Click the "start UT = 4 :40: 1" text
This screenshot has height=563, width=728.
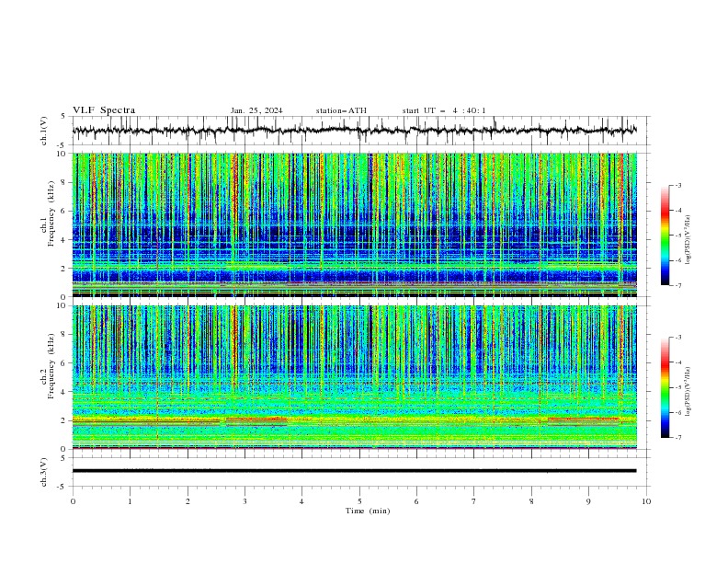[x=444, y=110]
